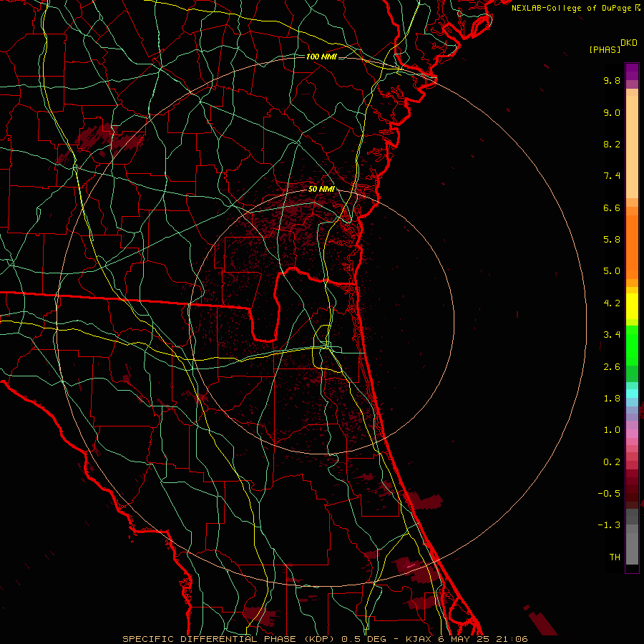This screenshot has width=644, height=644.
Task: Click the -1.3 scale value
Action: [x=609, y=525]
